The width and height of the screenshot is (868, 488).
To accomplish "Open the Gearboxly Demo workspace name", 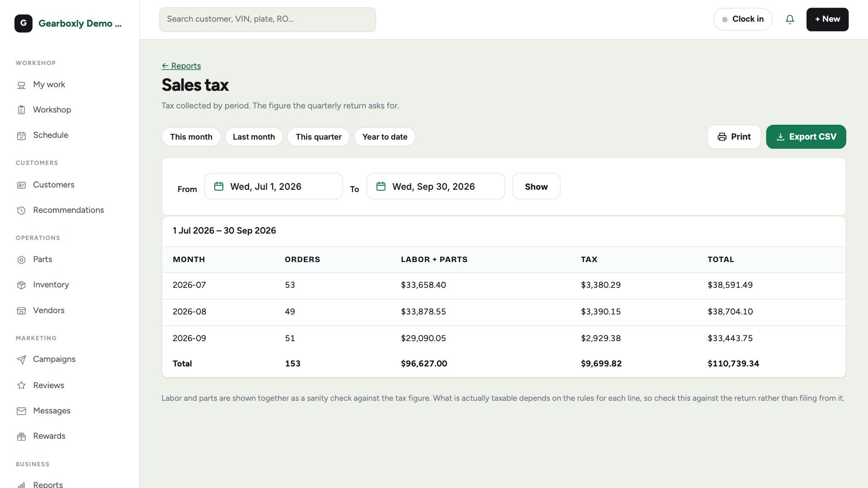I will 80,23.
